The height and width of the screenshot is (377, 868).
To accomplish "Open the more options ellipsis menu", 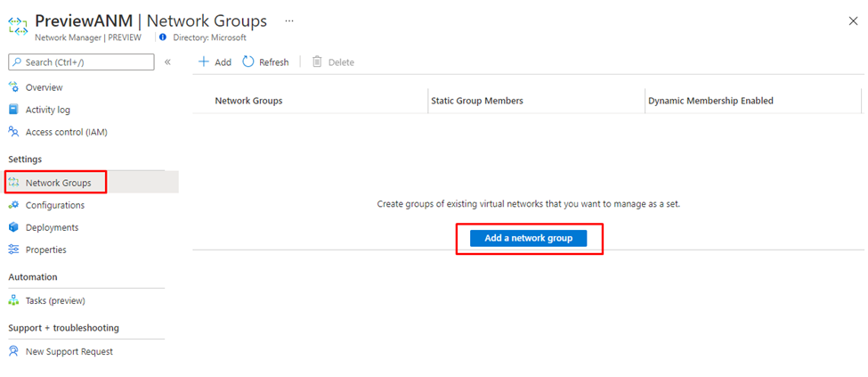I will (x=288, y=20).
